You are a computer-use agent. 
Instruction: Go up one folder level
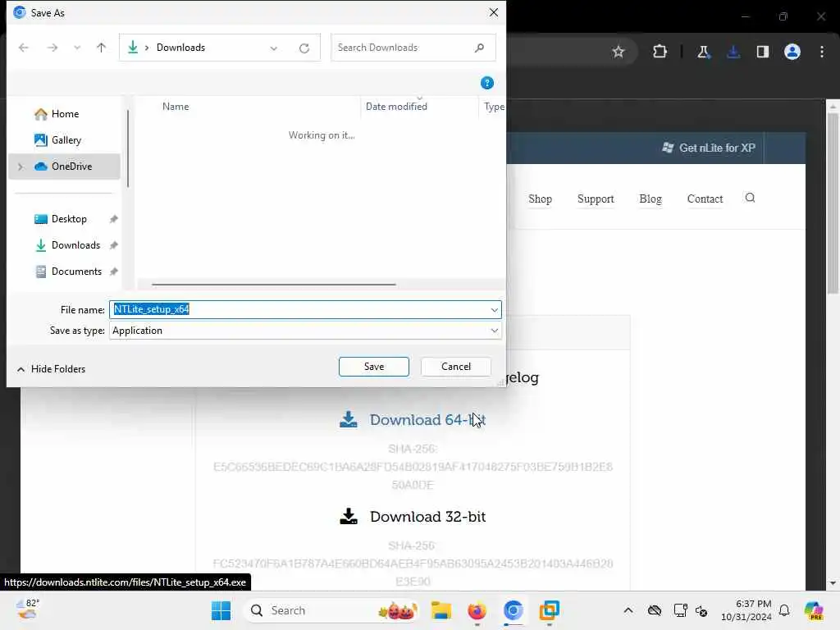click(x=101, y=48)
